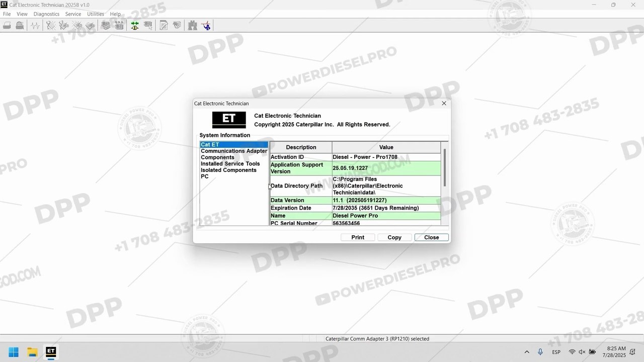Screen dimensions: 644x362
Task: Click the Data Version cell
Action: (301, 201)
